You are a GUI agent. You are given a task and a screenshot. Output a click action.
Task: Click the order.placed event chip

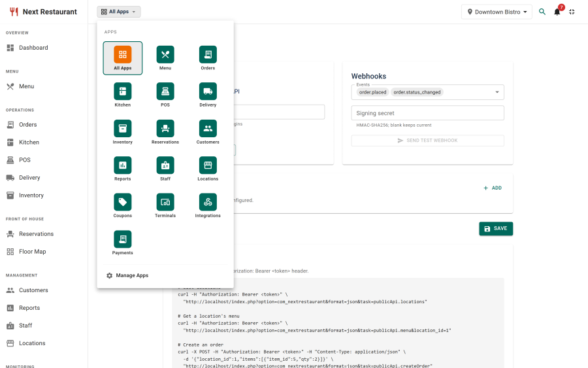[x=372, y=92]
